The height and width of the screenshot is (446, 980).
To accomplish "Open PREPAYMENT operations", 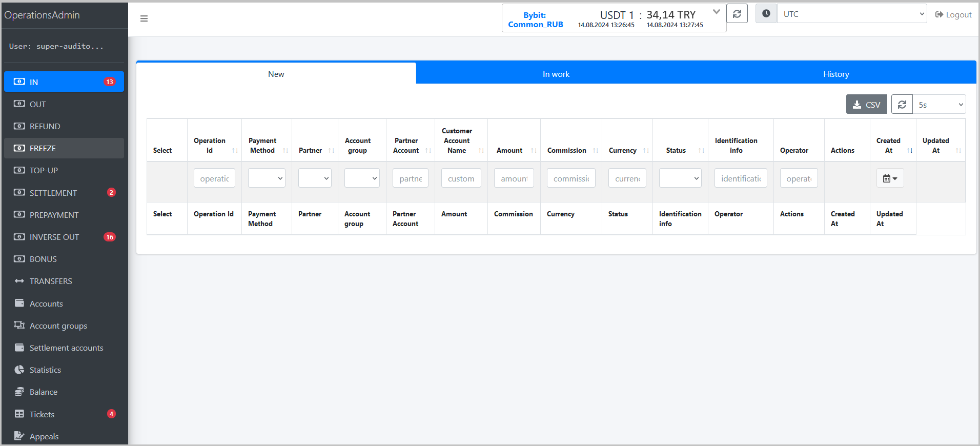I will 64,215.
